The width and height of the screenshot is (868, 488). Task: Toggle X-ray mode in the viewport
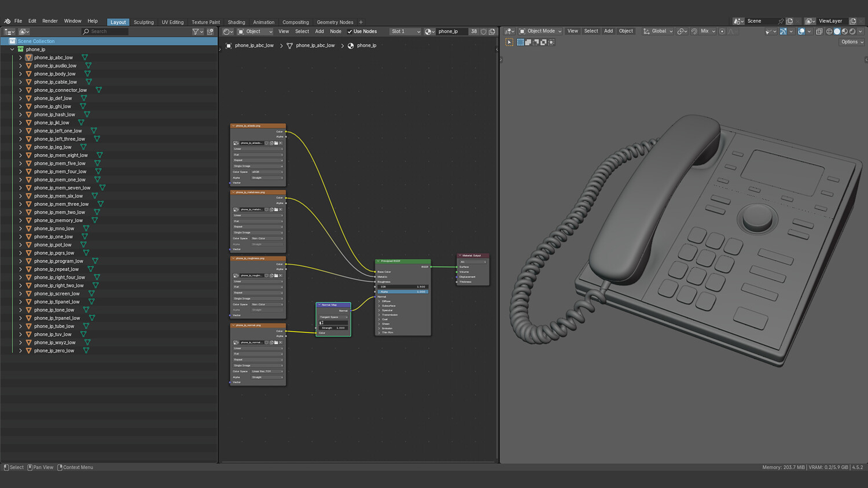[x=819, y=31]
